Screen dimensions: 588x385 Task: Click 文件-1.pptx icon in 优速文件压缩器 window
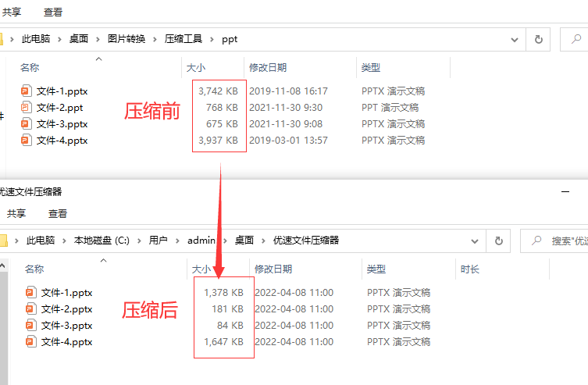tap(31, 292)
